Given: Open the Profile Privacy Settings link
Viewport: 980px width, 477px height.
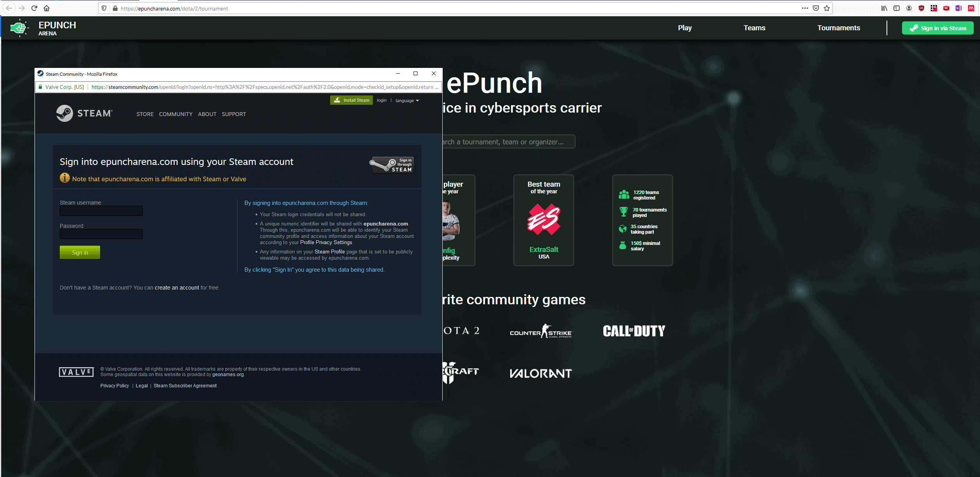Looking at the screenshot, I should pos(326,243).
